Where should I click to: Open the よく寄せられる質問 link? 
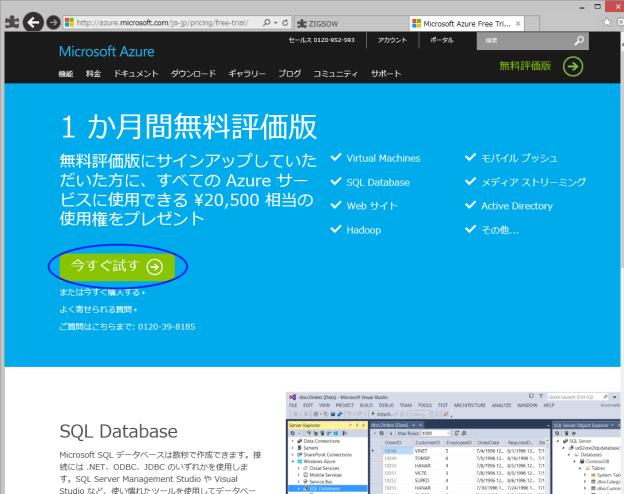click(98, 309)
